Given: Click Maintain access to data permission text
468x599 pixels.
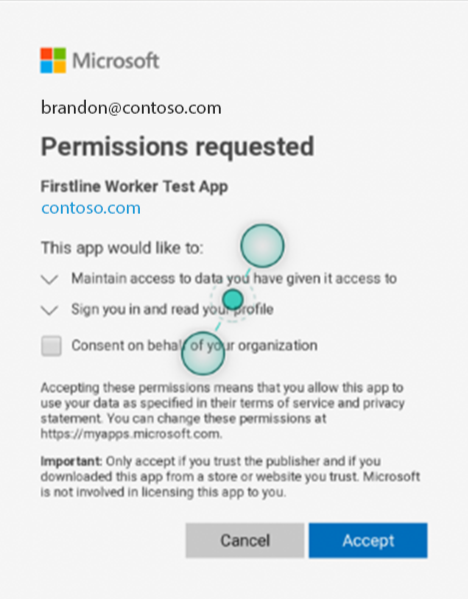Looking at the screenshot, I should [234, 278].
